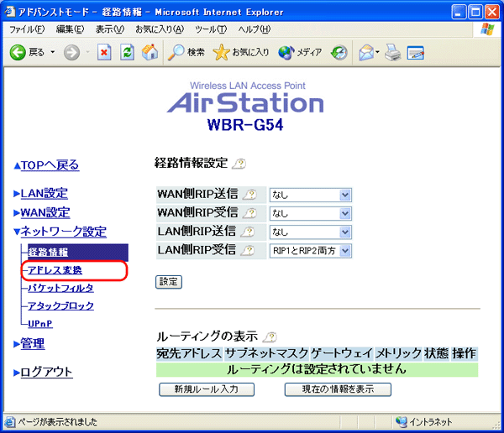Open LAN側RIP送信 dropdown
This screenshot has width=504, height=433.
click(311, 232)
